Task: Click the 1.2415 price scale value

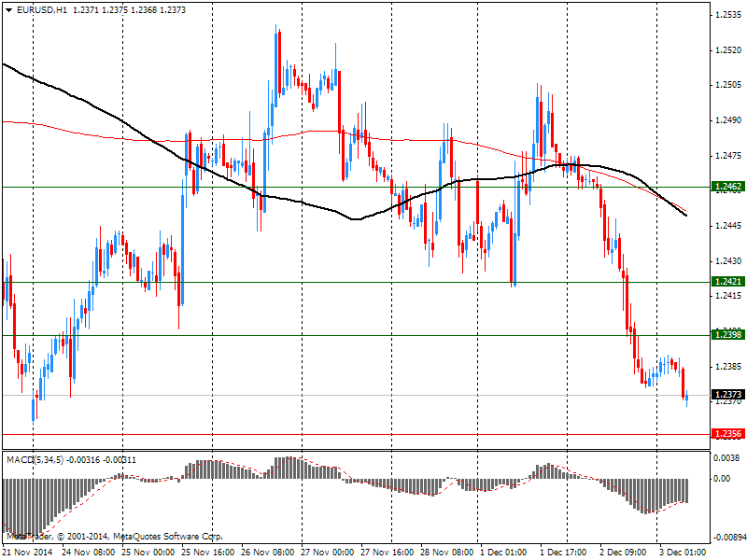Action: point(728,296)
